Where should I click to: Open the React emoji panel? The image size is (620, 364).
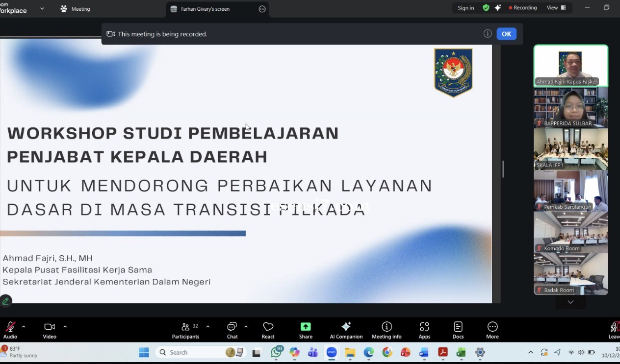(x=268, y=329)
